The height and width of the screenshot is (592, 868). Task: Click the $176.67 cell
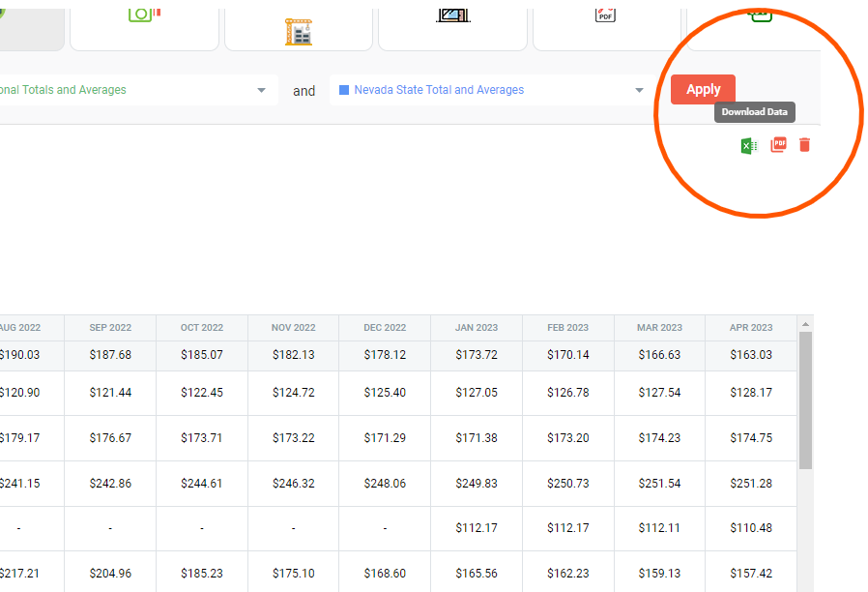110,438
